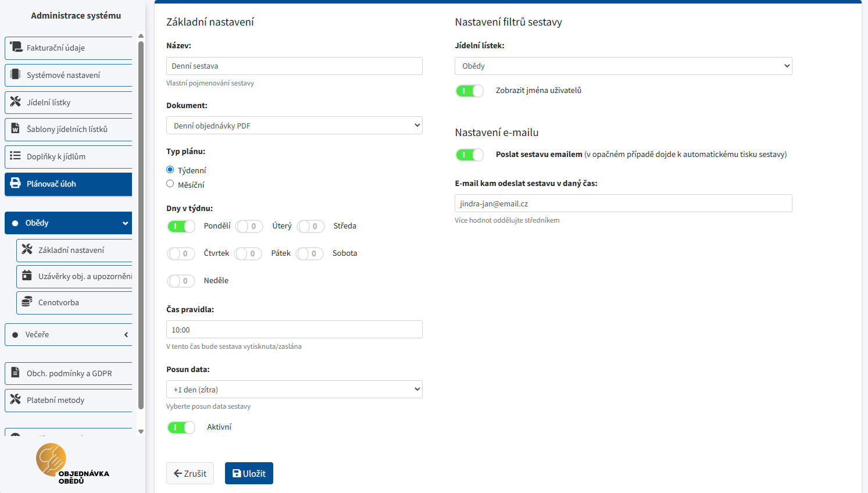Viewport: 868px width, 493px height.
Task: Click the Uzávěrky obj. calendar icon
Action: coord(27,276)
